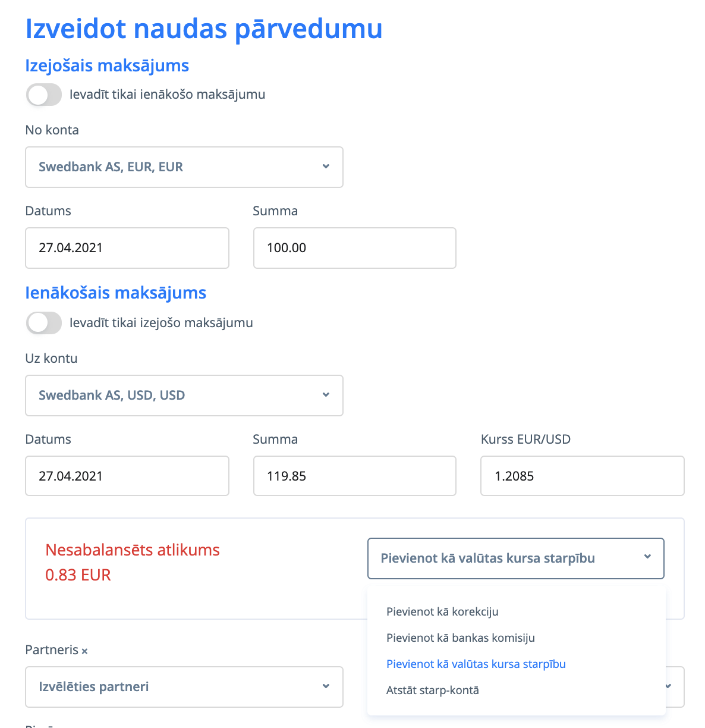The width and height of the screenshot is (705, 728).
Task: Toggle 'Ievadīt tikai ienākošo maksājumu' switch
Action: coord(43,95)
